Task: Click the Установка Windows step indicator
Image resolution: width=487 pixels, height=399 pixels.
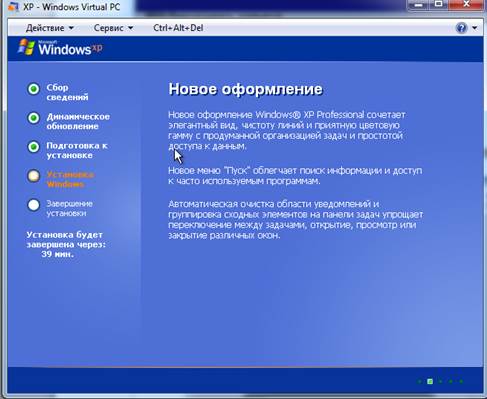Action: click(x=33, y=176)
